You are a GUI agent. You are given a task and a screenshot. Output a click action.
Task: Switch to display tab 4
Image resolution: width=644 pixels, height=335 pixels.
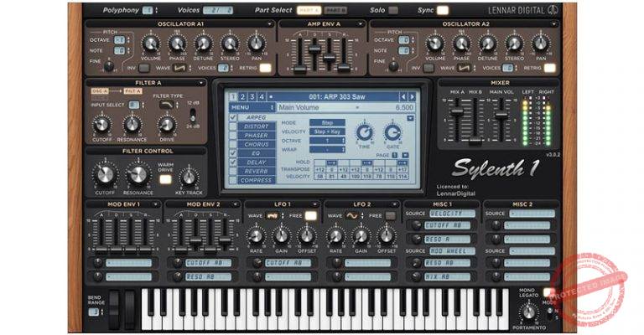click(262, 97)
